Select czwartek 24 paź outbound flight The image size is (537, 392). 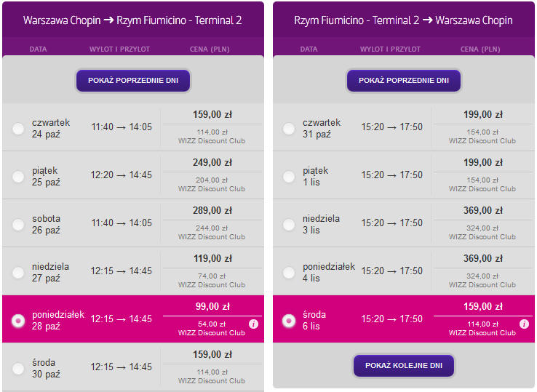point(18,129)
